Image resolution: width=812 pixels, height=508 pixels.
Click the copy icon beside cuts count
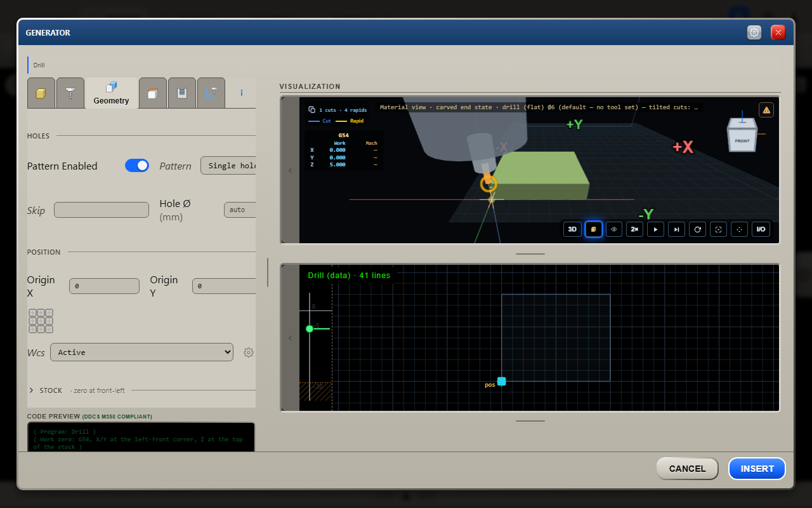[311, 110]
